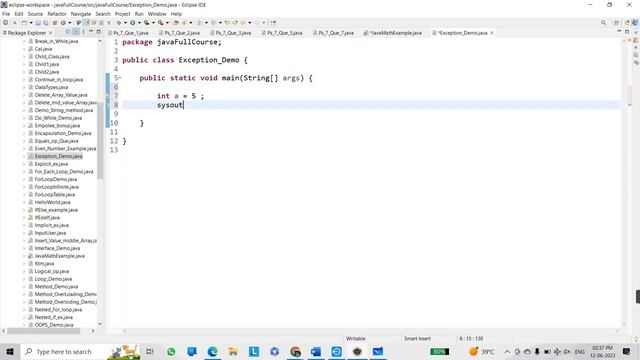Expand DataTypes.java tree node

click(24, 87)
